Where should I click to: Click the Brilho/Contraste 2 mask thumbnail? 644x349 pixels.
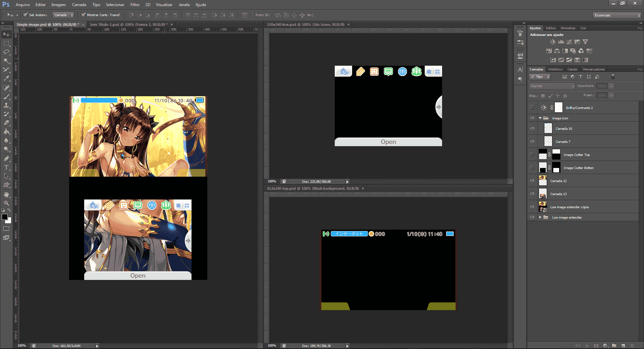tap(558, 108)
